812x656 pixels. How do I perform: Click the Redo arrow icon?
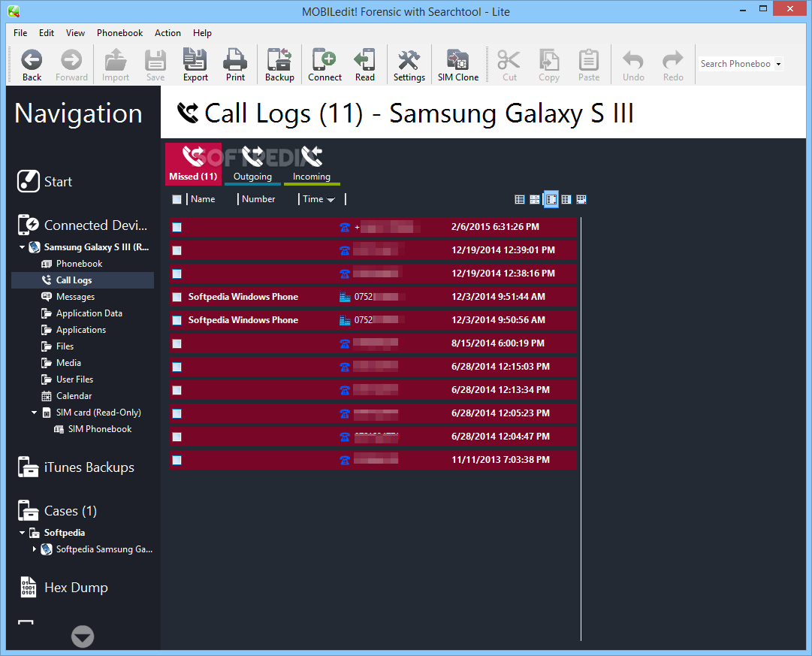tap(673, 60)
